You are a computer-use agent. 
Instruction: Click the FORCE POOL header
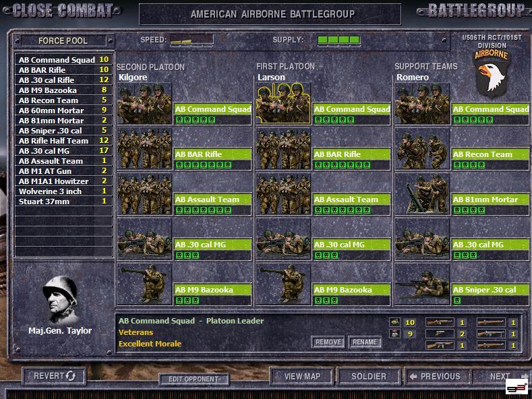(63, 40)
